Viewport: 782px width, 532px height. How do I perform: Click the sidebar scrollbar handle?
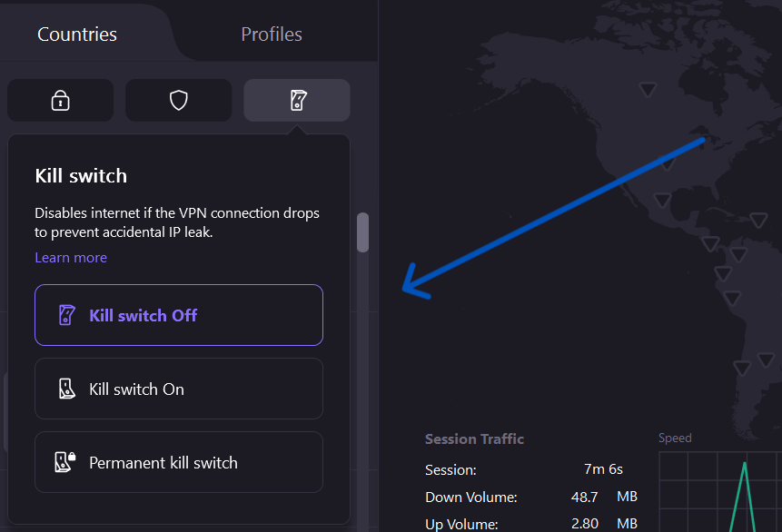point(363,233)
